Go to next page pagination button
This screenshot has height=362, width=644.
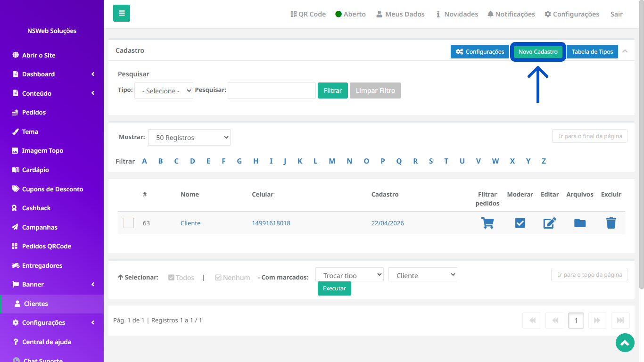pyautogui.click(x=597, y=321)
